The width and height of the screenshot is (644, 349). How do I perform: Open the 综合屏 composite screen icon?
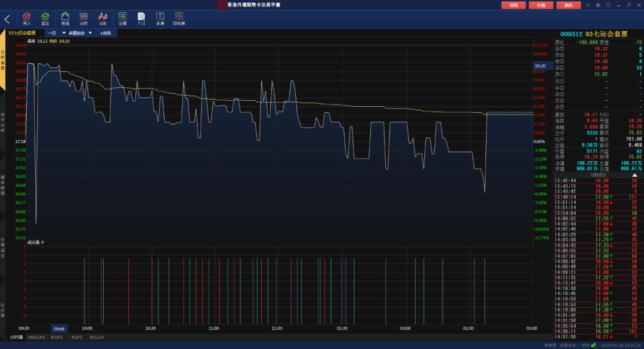[179, 18]
